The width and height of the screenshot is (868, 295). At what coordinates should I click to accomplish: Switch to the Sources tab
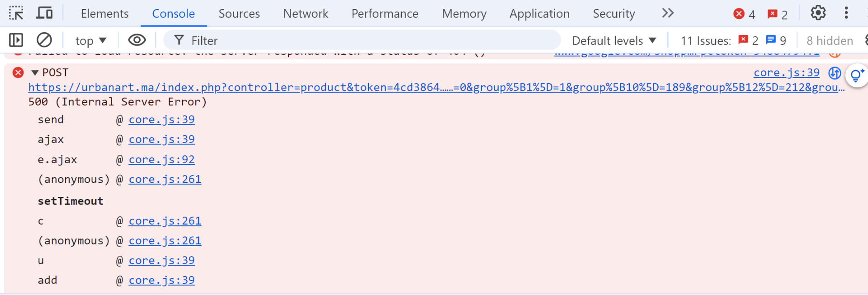coord(239,14)
